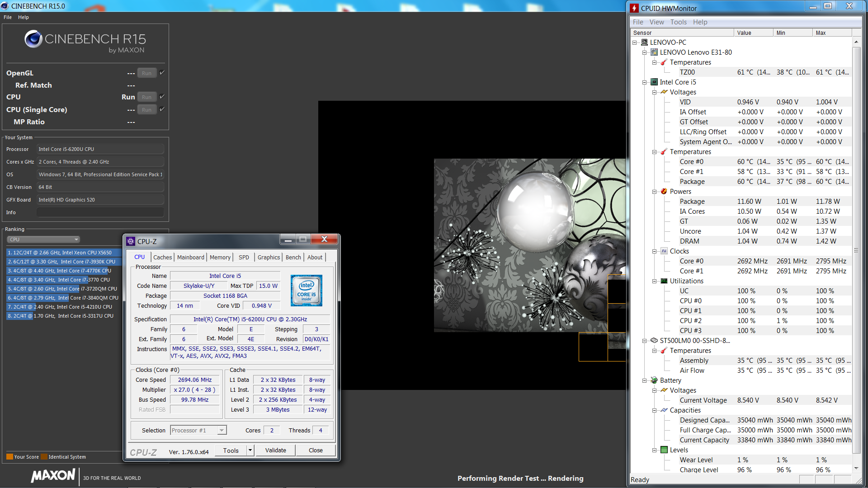Toggle the OpenGL test checkmark
This screenshot has width=868, height=488.
(162, 73)
